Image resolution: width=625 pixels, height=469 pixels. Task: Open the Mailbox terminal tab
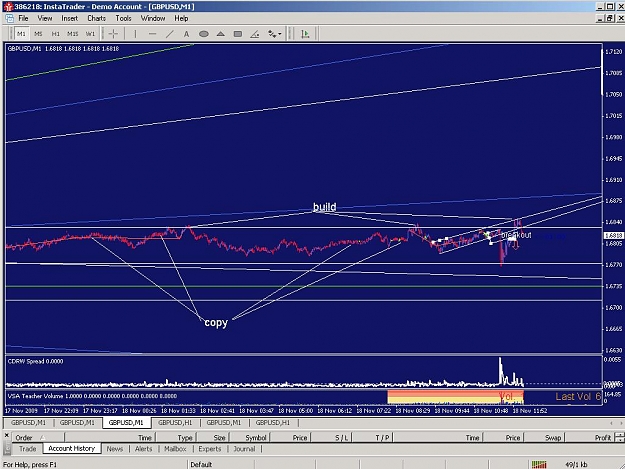[x=175, y=449]
